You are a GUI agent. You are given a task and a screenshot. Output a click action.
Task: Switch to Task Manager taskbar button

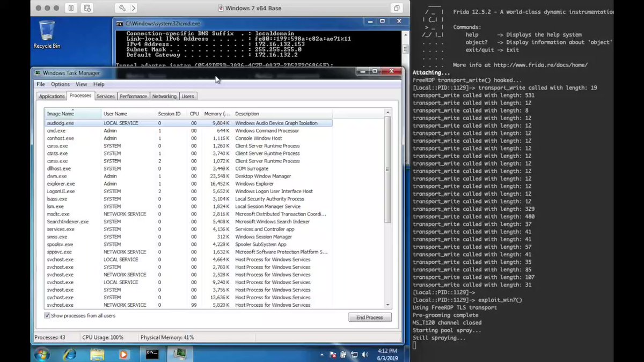[180, 354]
